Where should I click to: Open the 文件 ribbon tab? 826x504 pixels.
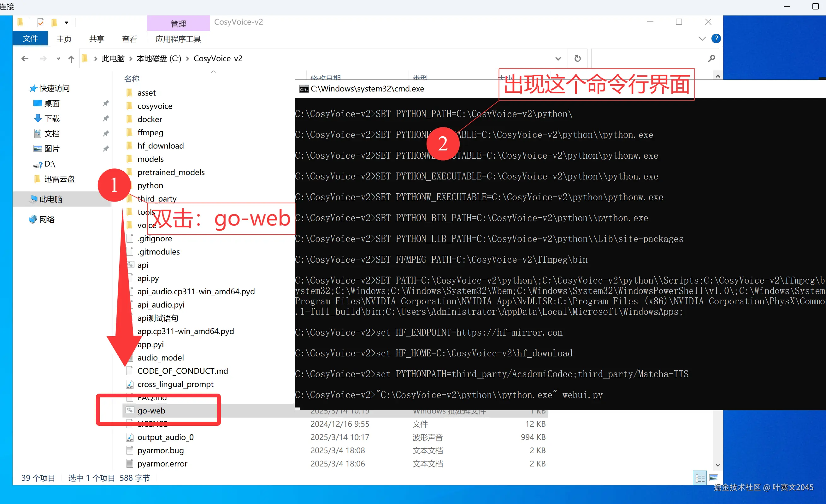click(x=30, y=38)
